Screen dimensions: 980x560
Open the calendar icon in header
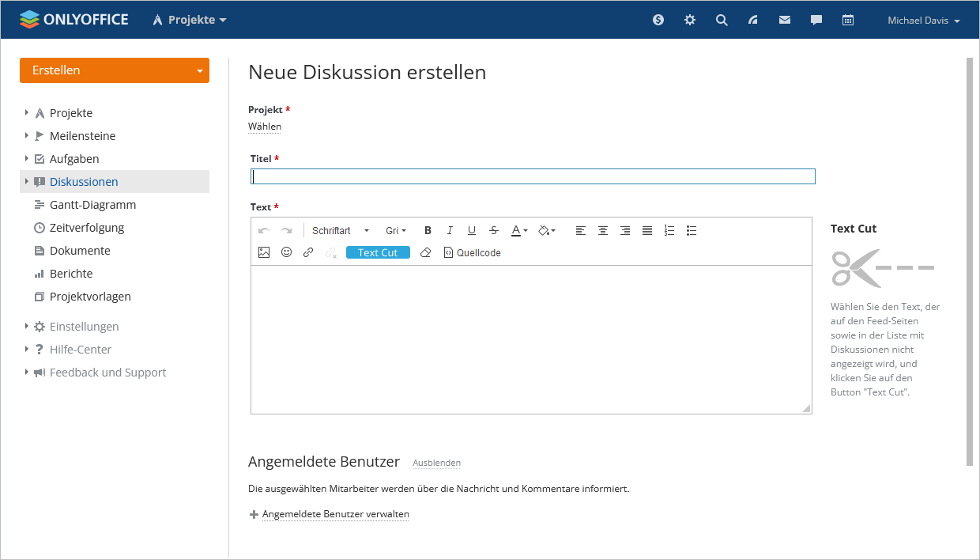point(848,20)
